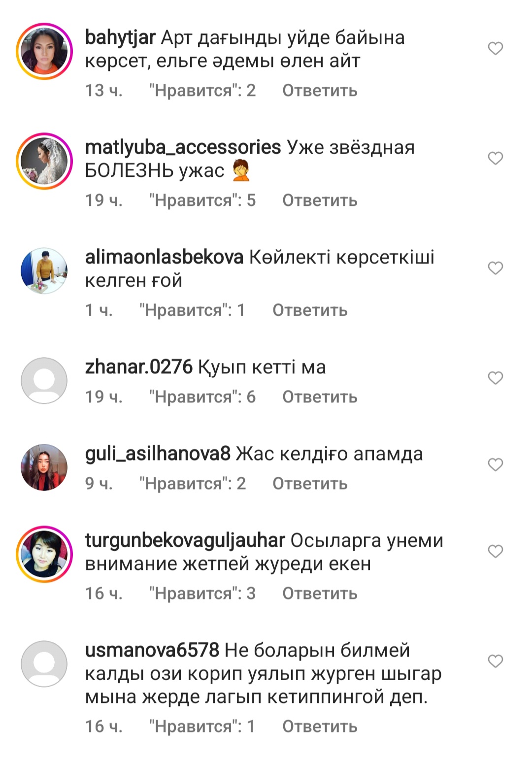
Task: Like bahytjar's comment with the heart
Action: pos(495,48)
